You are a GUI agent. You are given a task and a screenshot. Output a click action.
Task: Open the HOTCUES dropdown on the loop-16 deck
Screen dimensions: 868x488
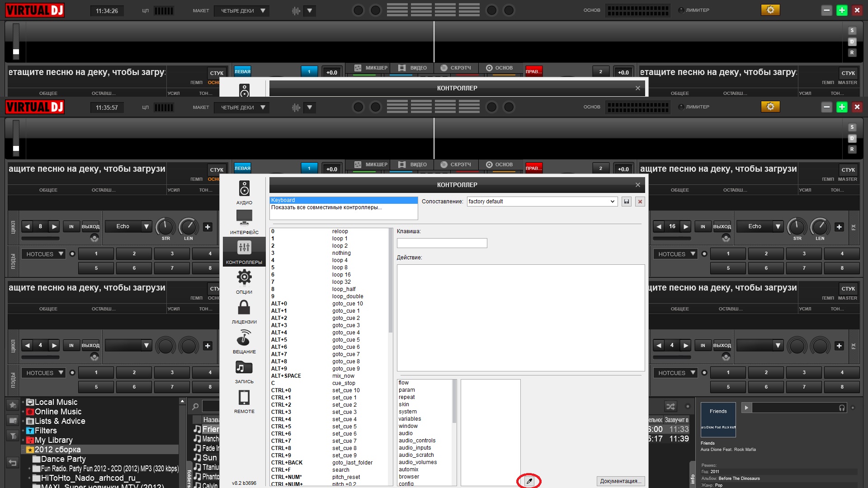(x=675, y=254)
